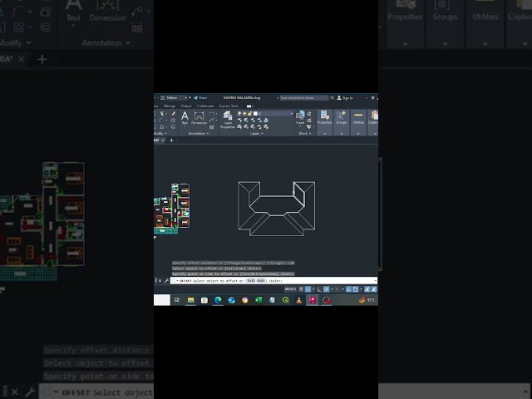The width and height of the screenshot is (532, 399).
Task: Expand the Layers panel title
Action: pos(257,133)
